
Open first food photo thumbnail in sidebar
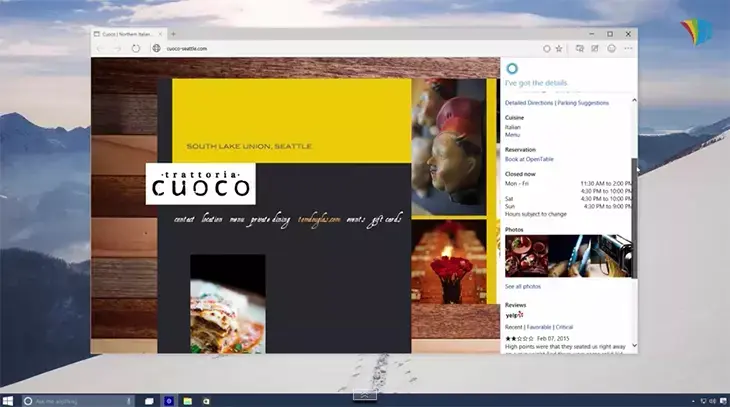click(527, 256)
